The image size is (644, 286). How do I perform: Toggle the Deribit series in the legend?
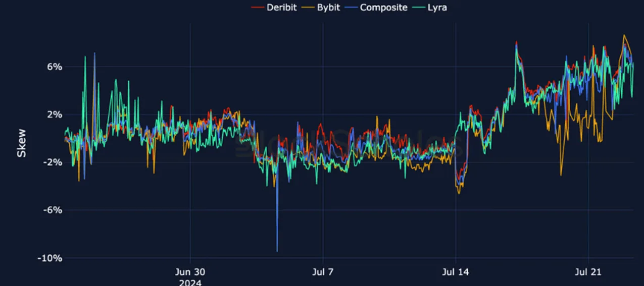[x=274, y=8]
